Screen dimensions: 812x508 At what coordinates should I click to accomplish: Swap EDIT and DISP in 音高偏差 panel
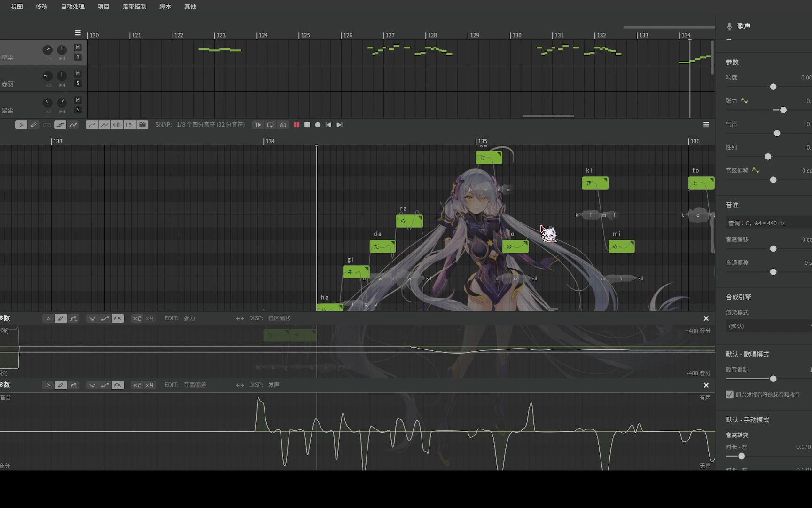click(x=240, y=385)
